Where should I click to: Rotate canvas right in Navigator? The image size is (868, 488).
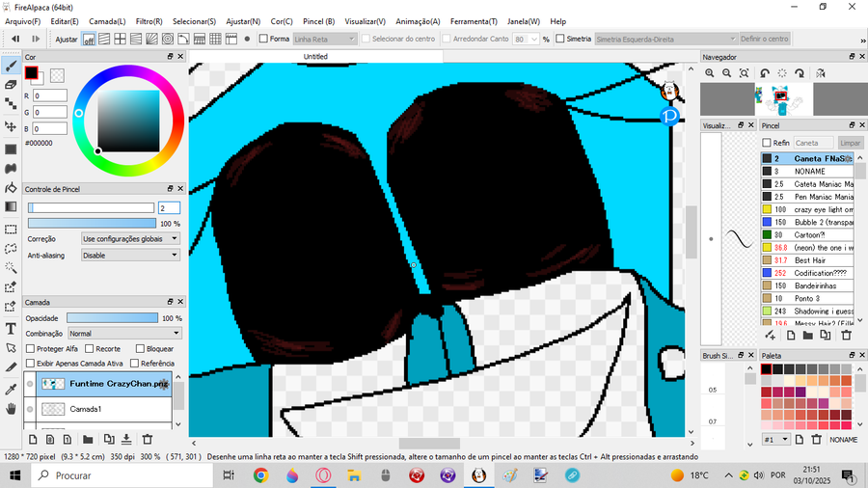[800, 73]
